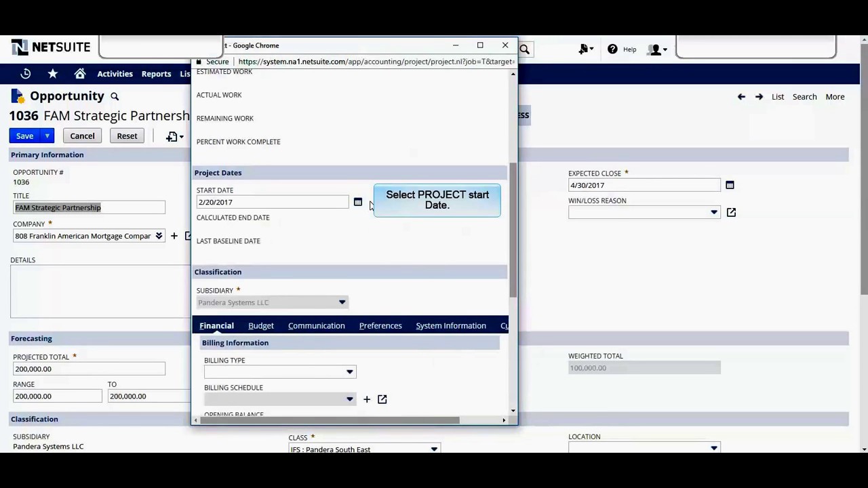Click the popup URL address bar
The width and height of the screenshot is (868, 488).
click(x=376, y=62)
